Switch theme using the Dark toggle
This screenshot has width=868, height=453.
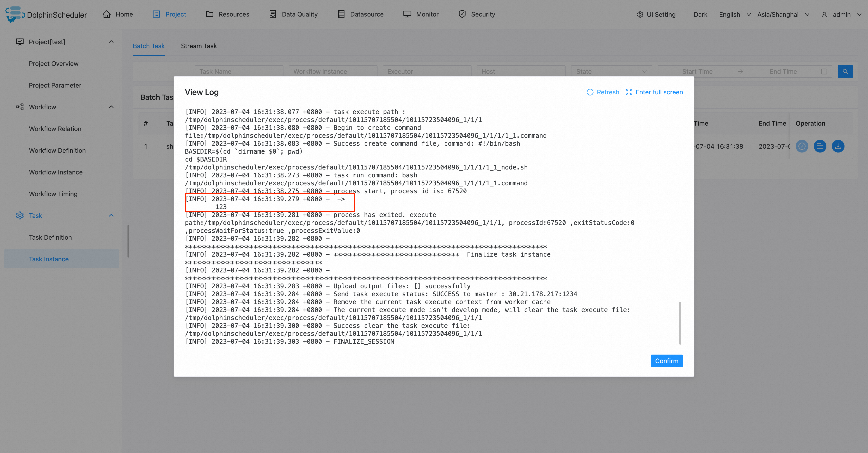(700, 14)
